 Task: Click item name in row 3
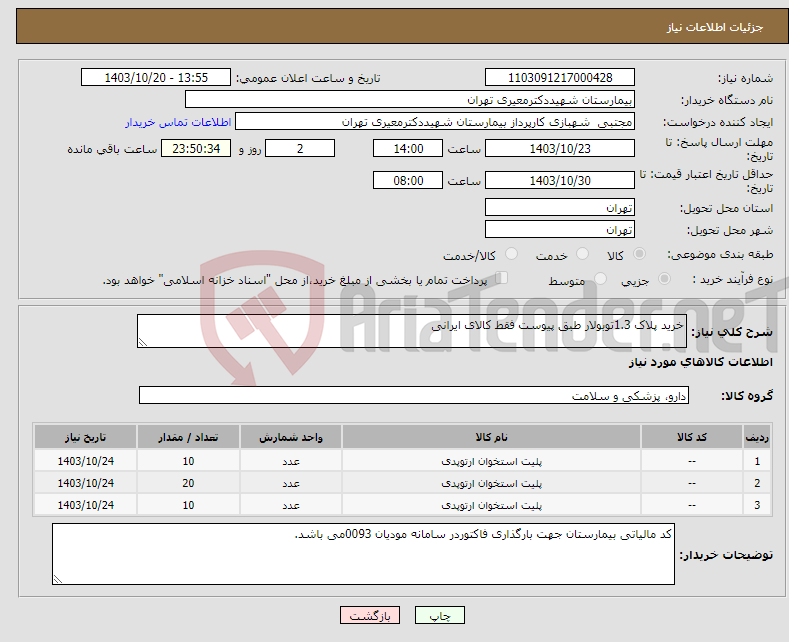(492, 505)
